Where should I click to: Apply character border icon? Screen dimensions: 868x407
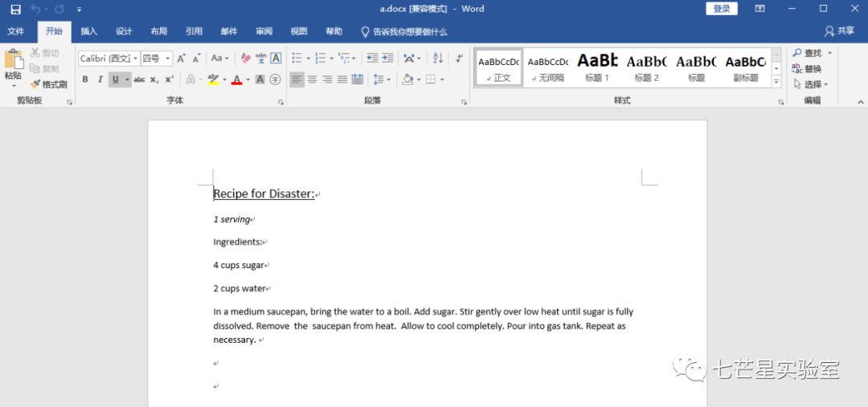tap(275, 58)
